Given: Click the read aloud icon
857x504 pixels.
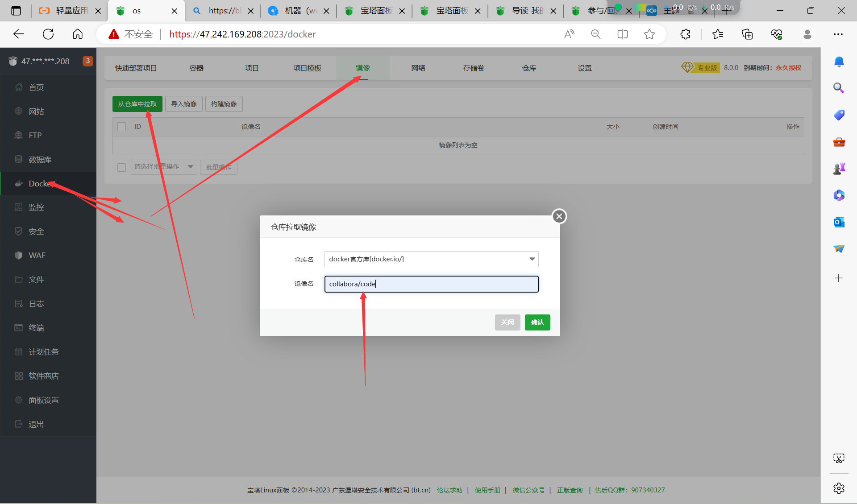Looking at the screenshot, I should (569, 34).
